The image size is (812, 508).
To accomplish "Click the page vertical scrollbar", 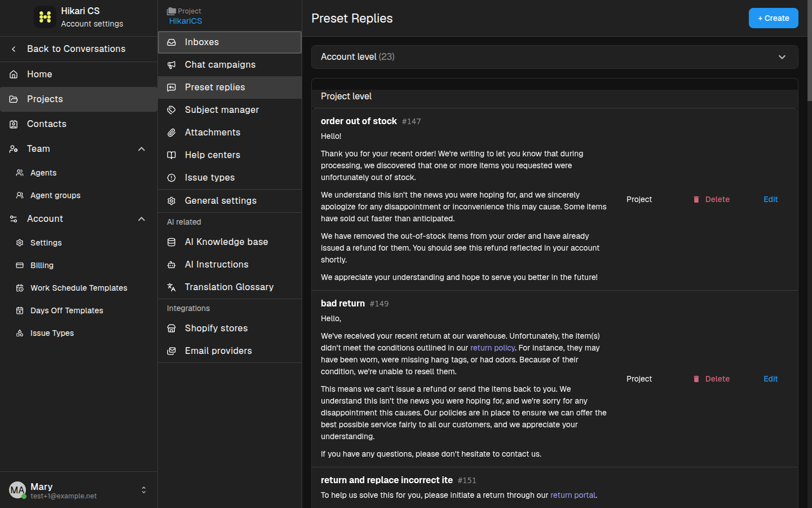I will point(810,51).
